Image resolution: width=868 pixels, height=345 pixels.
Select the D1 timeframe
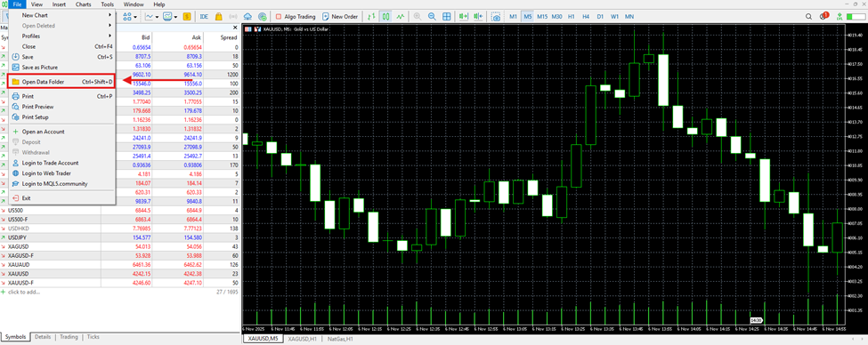[x=600, y=17]
